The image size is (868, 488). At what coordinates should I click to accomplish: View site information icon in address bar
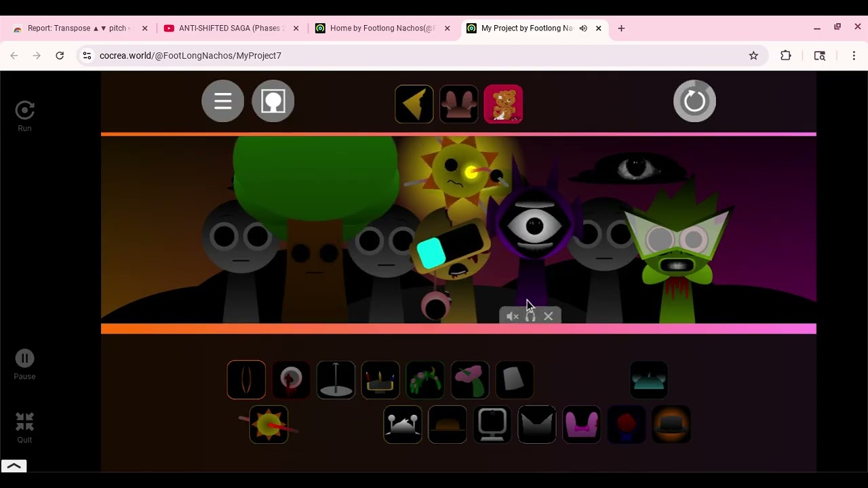pyautogui.click(x=87, y=56)
